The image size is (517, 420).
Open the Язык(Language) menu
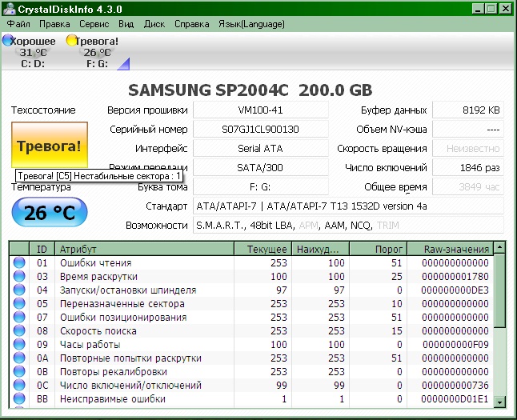coord(251,24)
